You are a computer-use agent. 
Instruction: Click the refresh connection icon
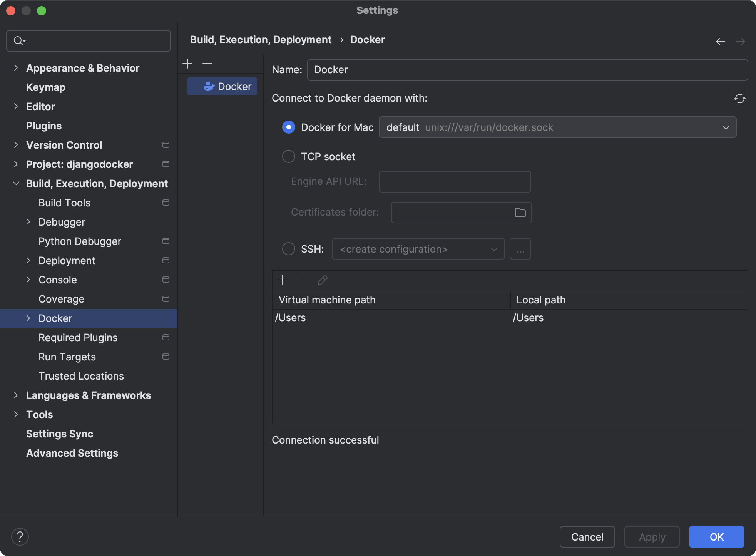tap(740, 99)
